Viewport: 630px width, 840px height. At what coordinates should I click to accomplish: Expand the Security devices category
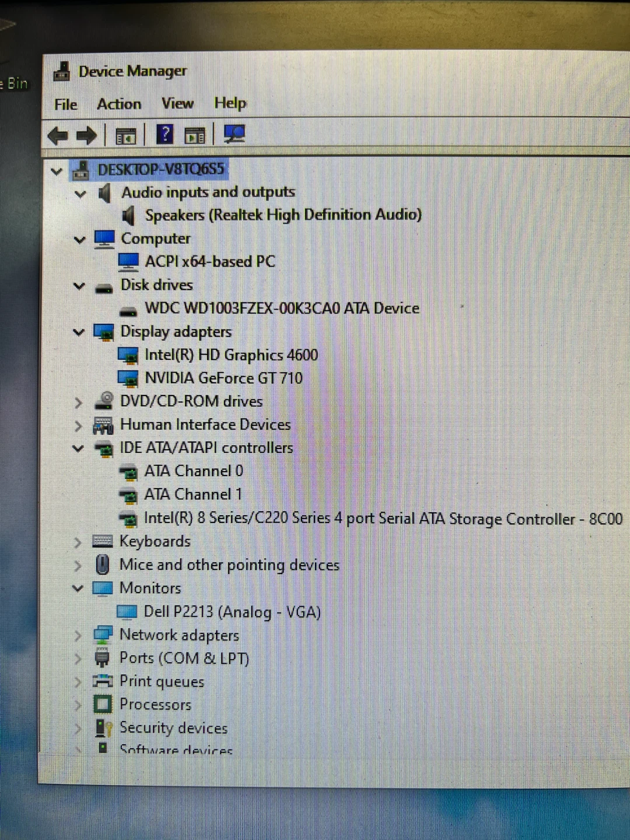(x=78, y=728)
